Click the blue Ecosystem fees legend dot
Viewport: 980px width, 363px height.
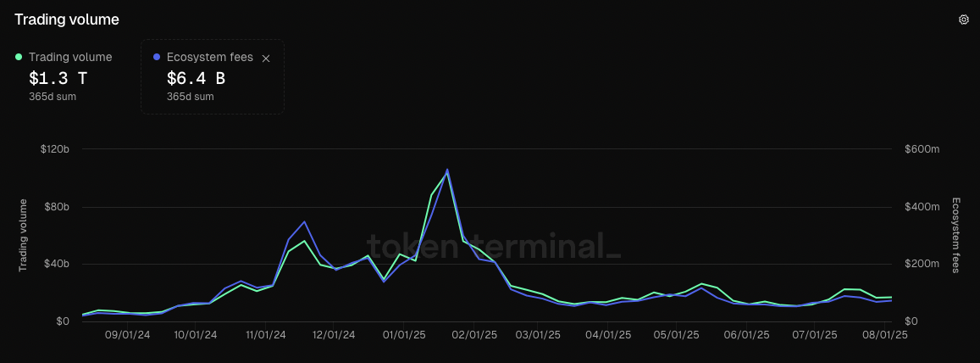click(157, 57)
